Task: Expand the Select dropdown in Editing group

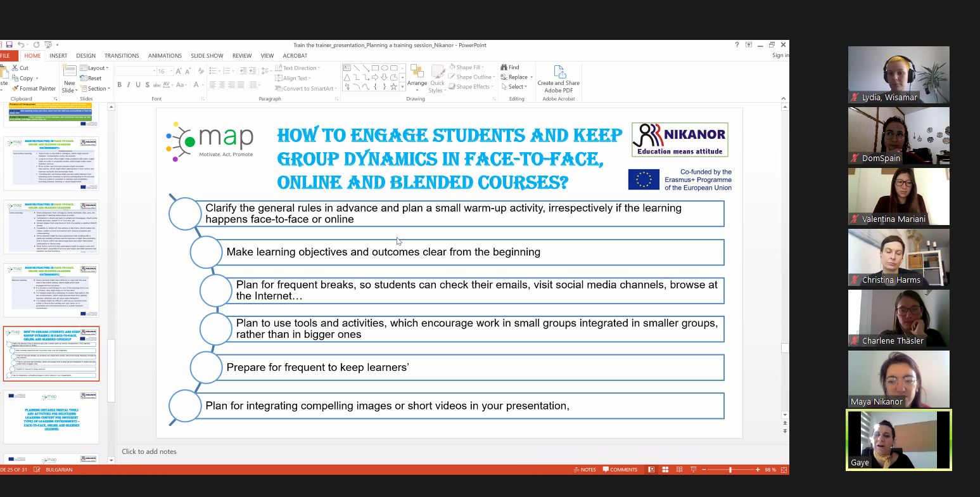Action: pyautogui.click(x=515, y=87)
